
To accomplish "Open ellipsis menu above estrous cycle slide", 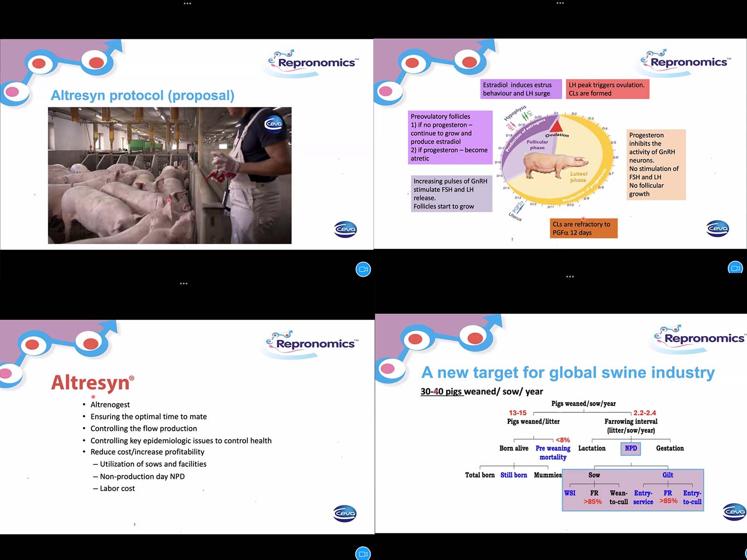I will [560, 3].
